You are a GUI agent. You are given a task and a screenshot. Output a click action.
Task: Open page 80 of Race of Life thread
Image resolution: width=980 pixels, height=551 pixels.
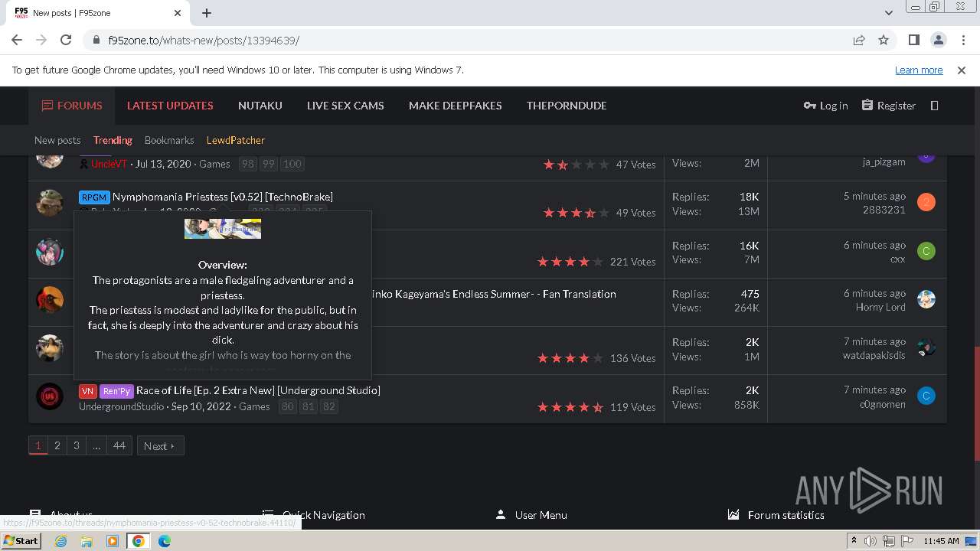click(288, 406)
